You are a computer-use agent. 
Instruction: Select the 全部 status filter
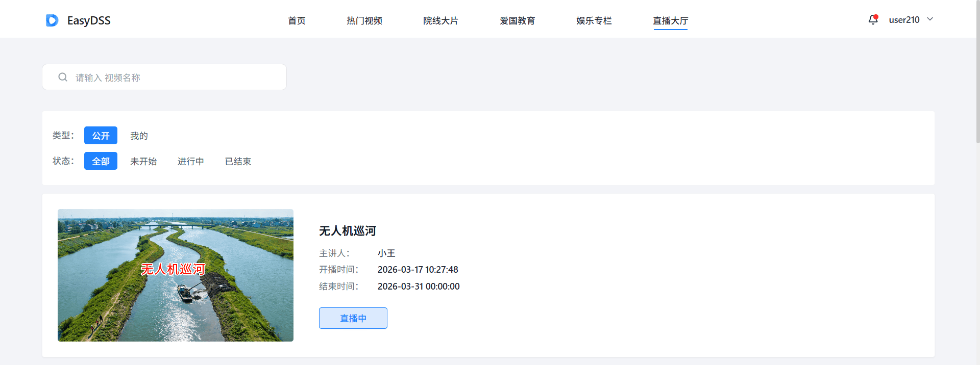click(x=101, y=161)
